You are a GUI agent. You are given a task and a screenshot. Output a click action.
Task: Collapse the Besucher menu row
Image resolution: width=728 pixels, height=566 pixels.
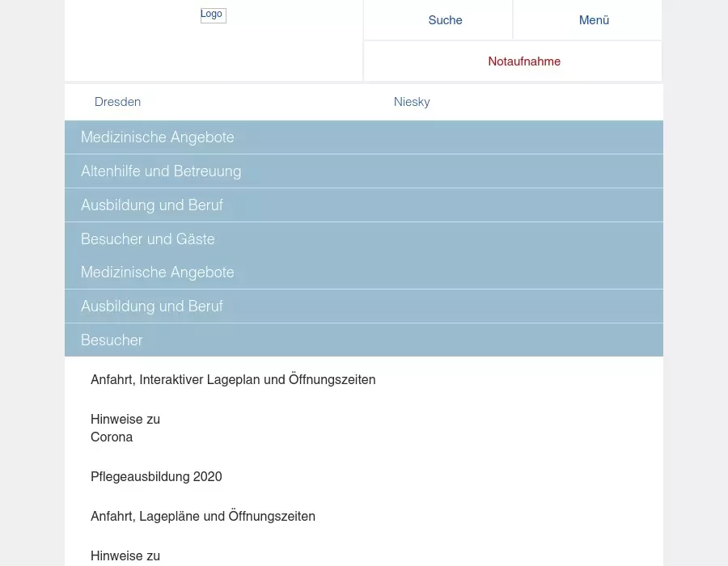(112, 340)
